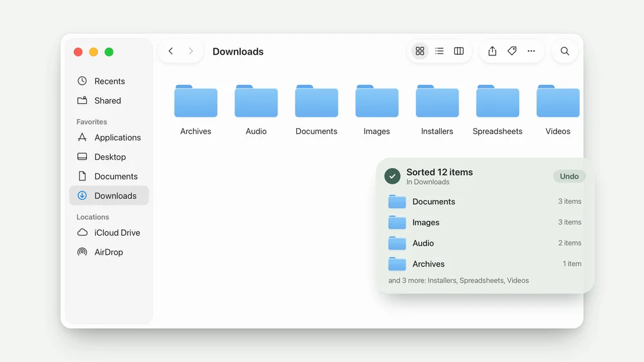Go back with the left chevron button
644x362 pixels.
[171, 51]
